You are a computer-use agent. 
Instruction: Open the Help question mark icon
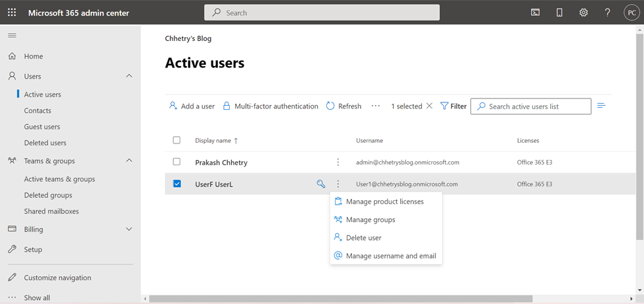tap(608, 13)
